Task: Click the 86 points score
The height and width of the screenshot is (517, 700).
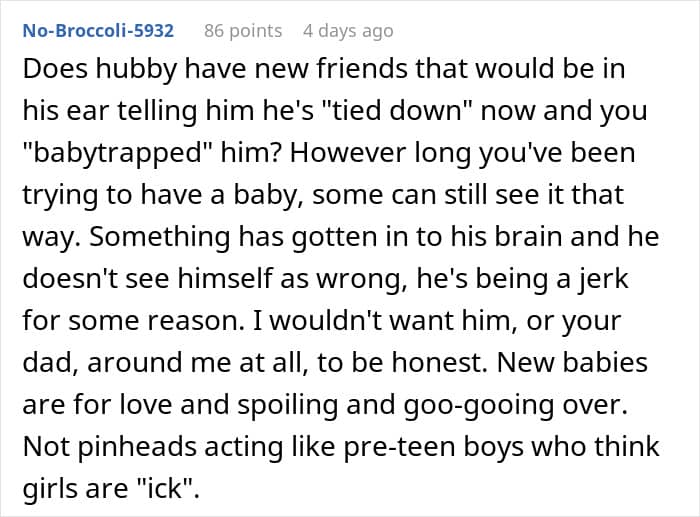Action: 243,31
